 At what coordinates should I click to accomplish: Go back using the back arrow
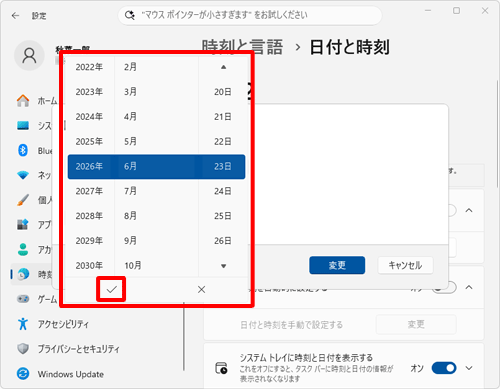(15, 16)
